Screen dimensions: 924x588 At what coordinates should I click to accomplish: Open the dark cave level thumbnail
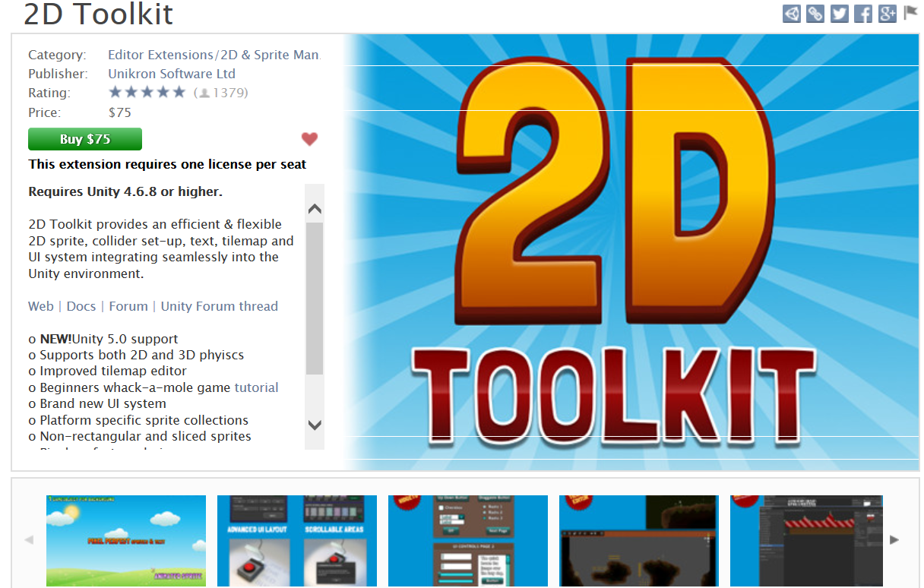coord(638,541)
